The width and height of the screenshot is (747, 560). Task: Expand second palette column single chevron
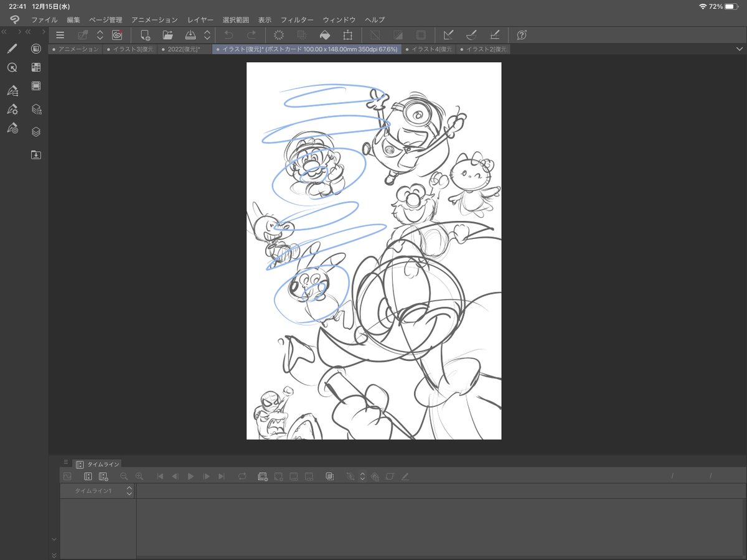(44, 31)
